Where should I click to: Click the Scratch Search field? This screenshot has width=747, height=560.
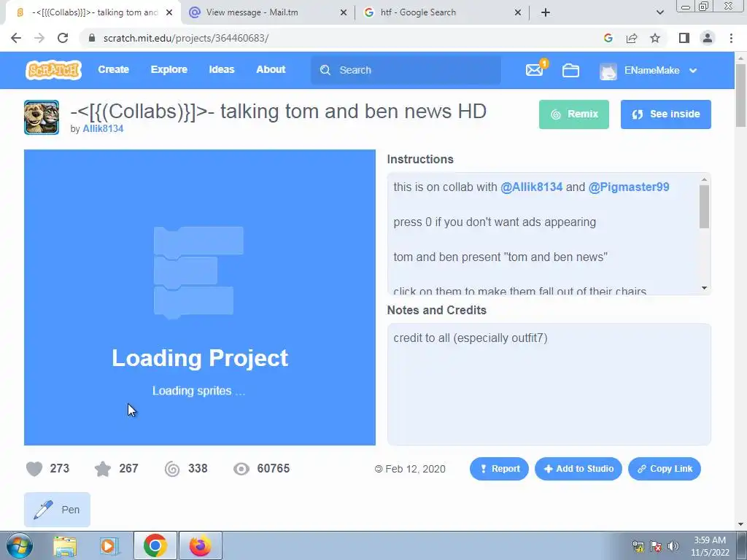pos(406,70)
